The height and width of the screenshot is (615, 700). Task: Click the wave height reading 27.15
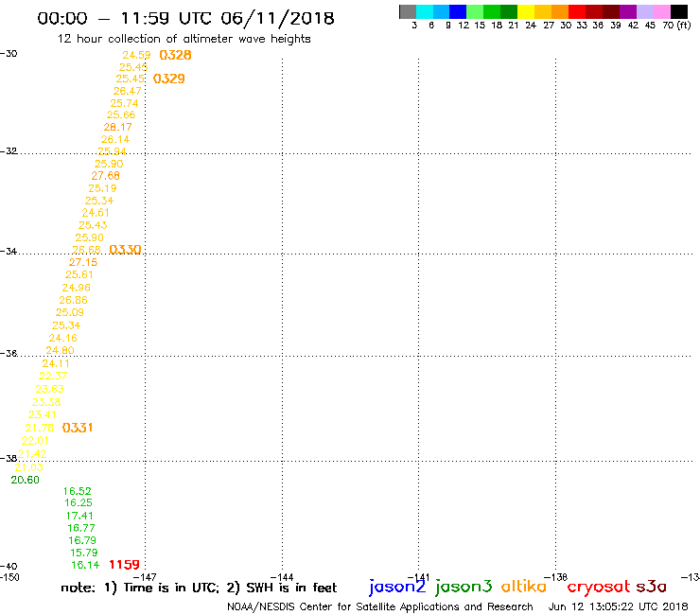83,262
